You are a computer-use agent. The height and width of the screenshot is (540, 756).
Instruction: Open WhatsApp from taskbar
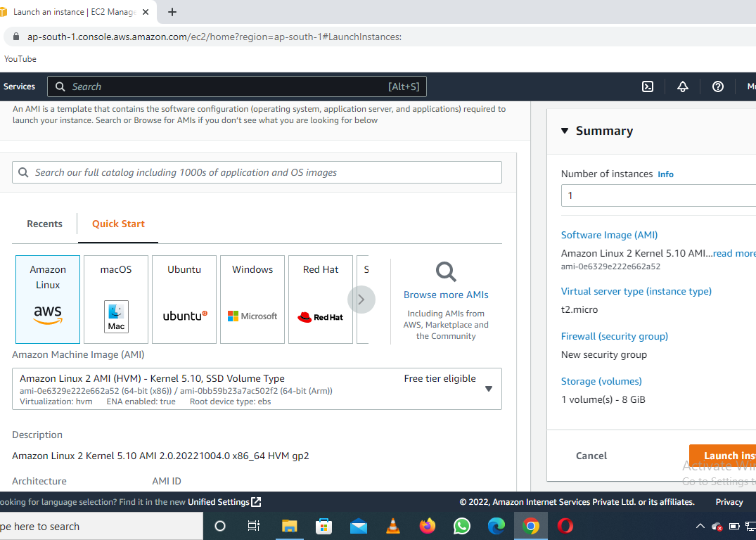462,526
